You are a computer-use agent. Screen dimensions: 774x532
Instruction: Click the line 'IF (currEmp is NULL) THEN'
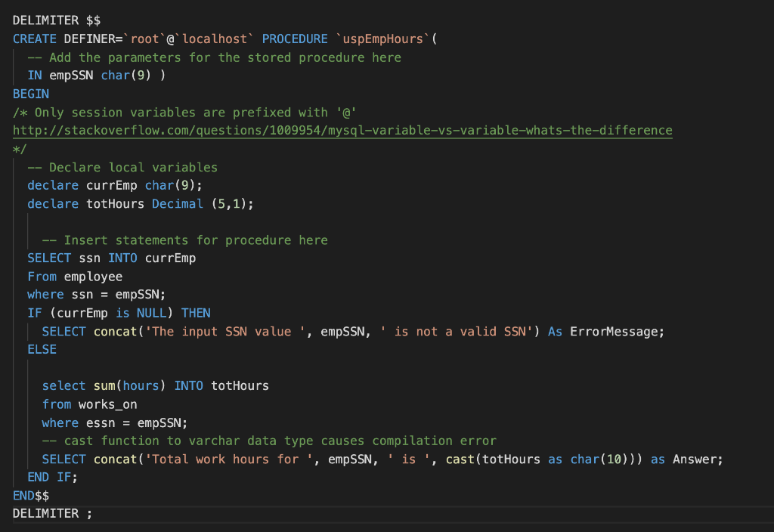119,313
